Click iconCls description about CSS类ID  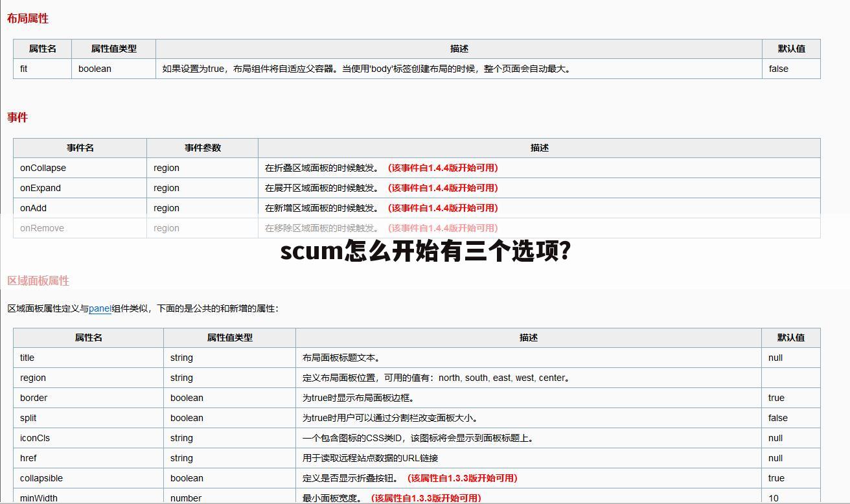pyautogui.click(x=420, y=438)
